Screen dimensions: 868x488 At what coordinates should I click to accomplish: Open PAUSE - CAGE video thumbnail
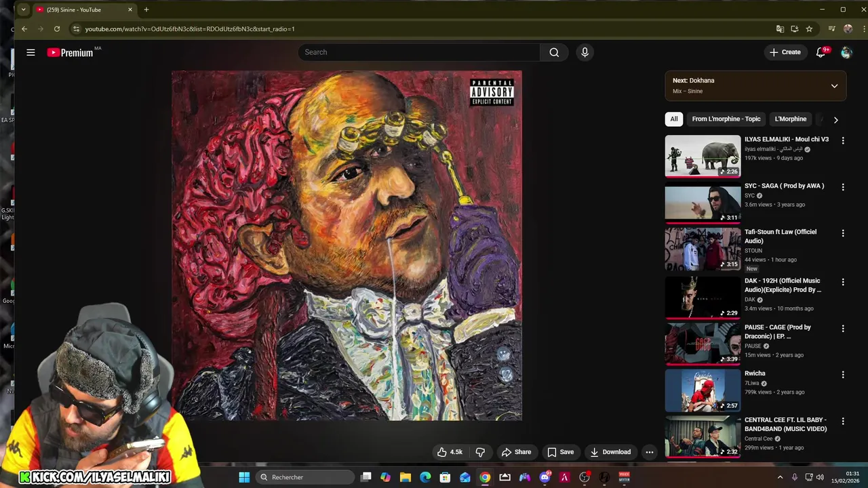tap(703, 344)
